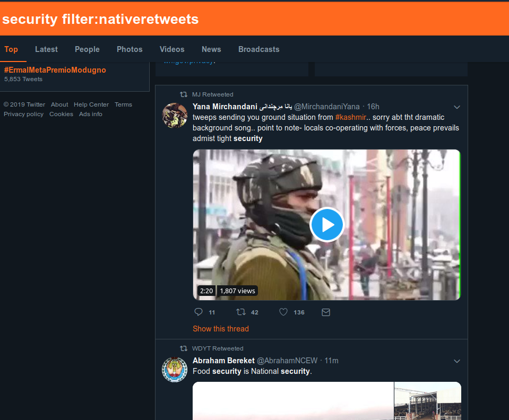
Task: Play the Kashmir ground situation video
Action: tap(326, 225)
